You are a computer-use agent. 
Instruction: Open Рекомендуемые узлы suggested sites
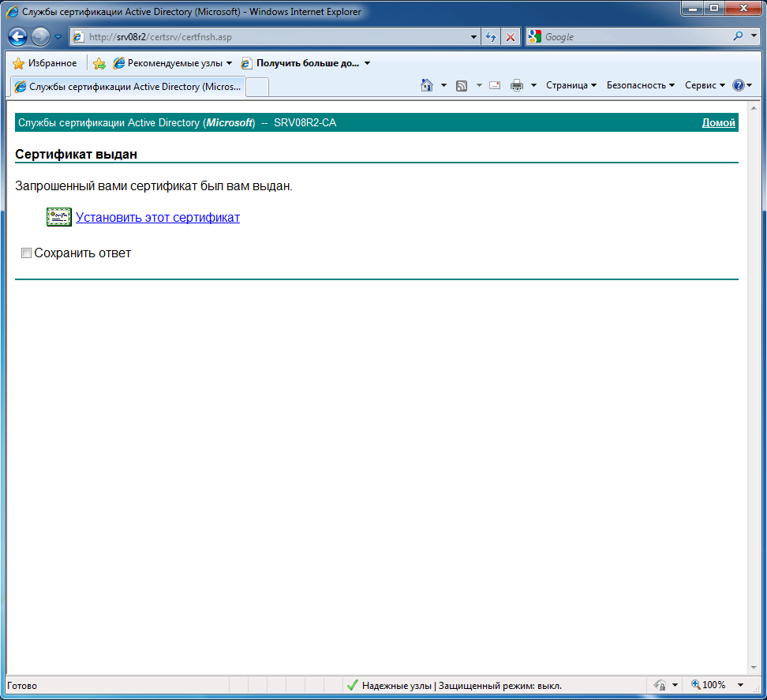pyautogui.click(x=172, y=63)
